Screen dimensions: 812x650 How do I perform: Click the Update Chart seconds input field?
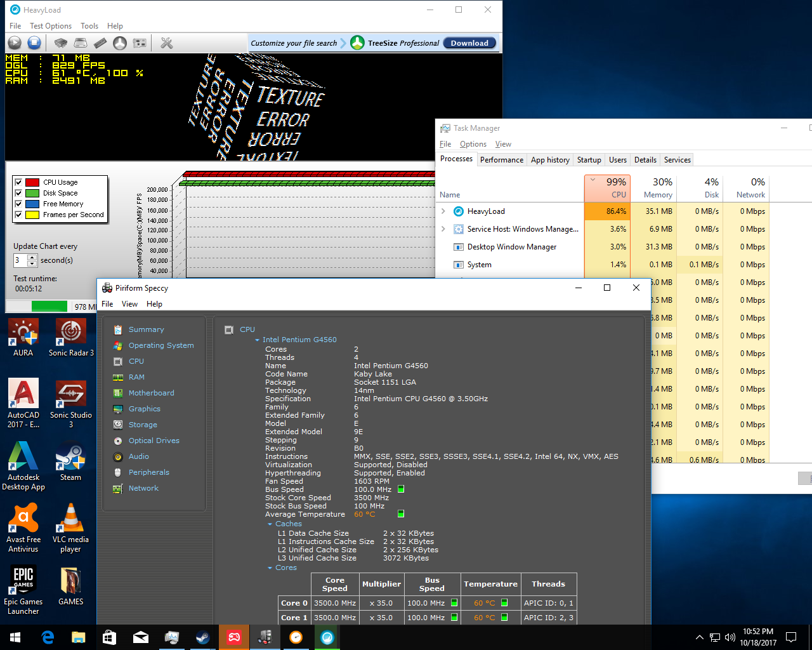[21, 260]
